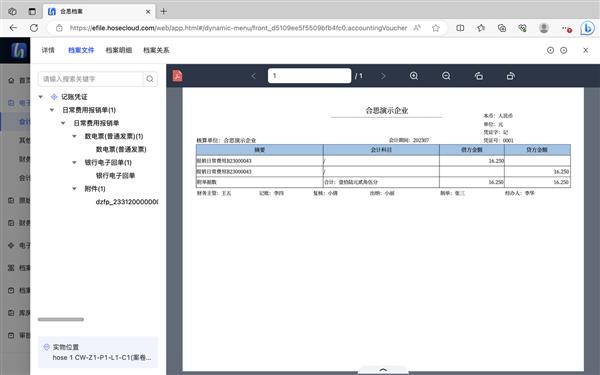
Task: Click the 实物位置 location box
Action: pos(98,352)
